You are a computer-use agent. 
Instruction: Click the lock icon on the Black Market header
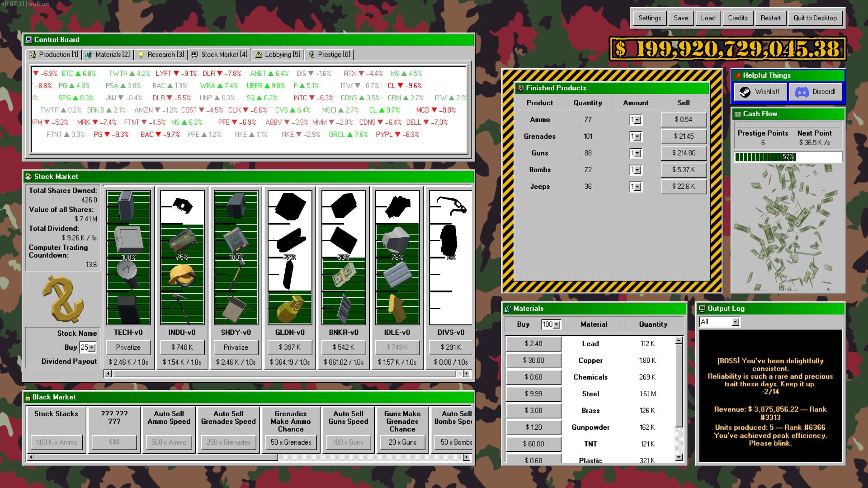pos(28,397)
